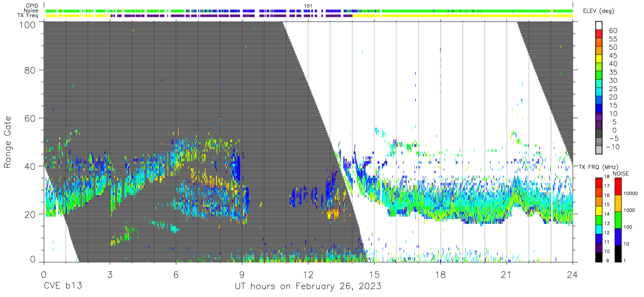The width and height of the screenshot is (644, 297).
Task: Click the 40 tick on Range Gate axis
Action: coord(30,166)
